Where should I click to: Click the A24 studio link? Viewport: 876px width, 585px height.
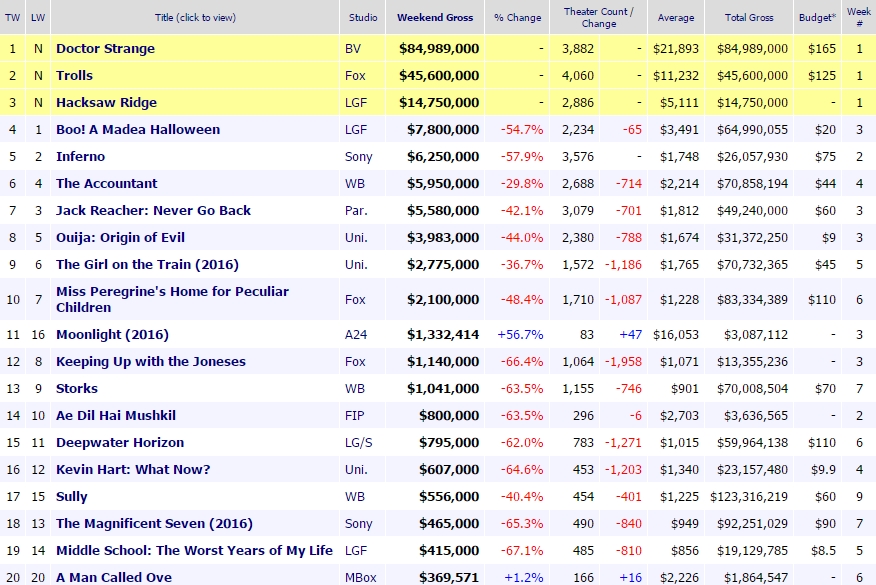pos(356,335)
